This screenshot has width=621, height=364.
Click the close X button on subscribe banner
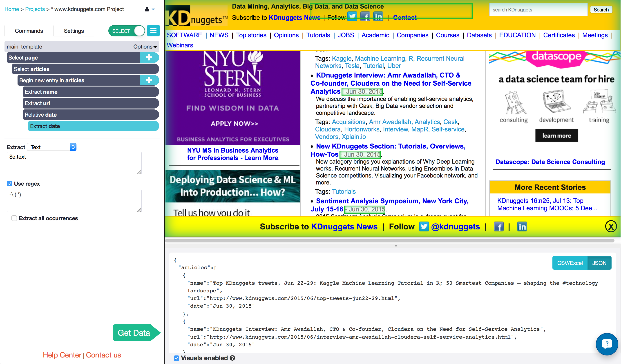pos(611,226)
